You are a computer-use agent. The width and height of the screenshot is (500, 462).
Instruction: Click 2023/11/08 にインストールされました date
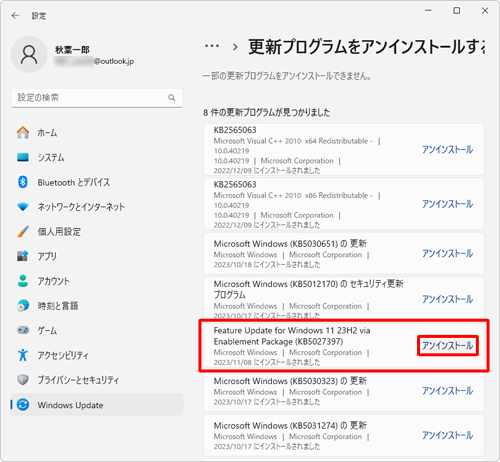(267, 362)
